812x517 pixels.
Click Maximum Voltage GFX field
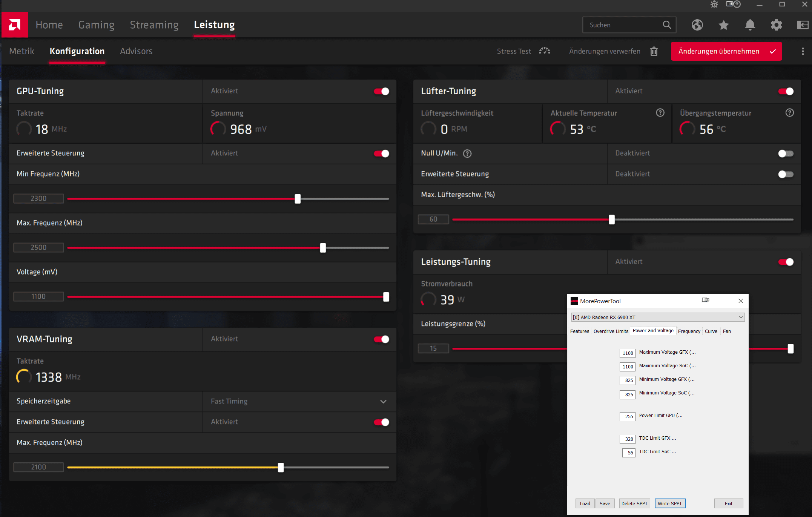click(627, 353)
